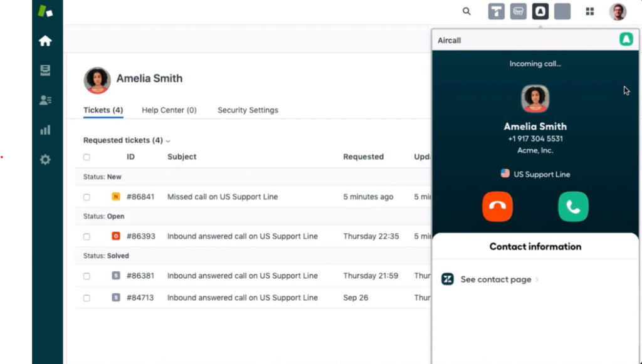Switch to the Help Center (0) tab

(x=169, y=110)
